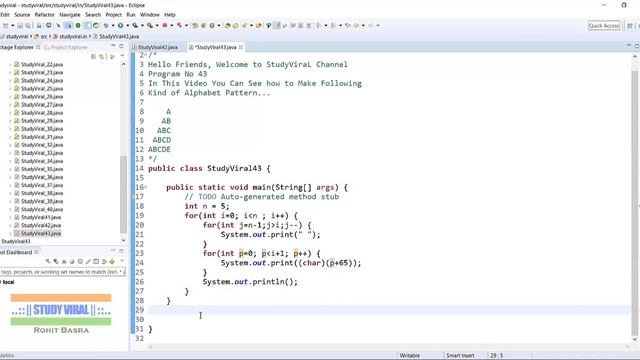Expand the StudyViral_22.java tree node
The height and width of the screenshot is (360, 640).
click(10, 64)
